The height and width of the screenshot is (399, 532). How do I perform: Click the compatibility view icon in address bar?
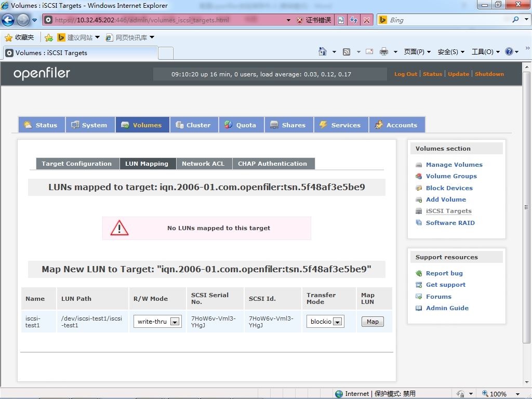click(341, 20)
